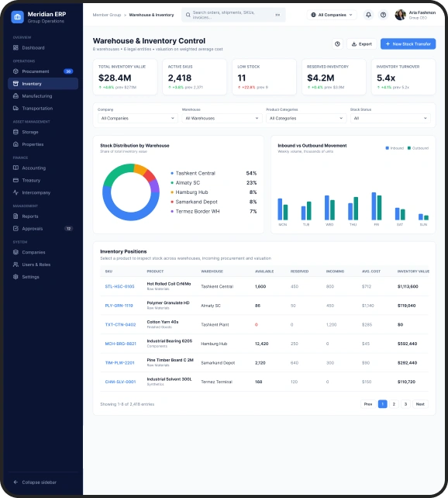
Task: Click the Manufacturing sidebar icon
Action: 16,96
